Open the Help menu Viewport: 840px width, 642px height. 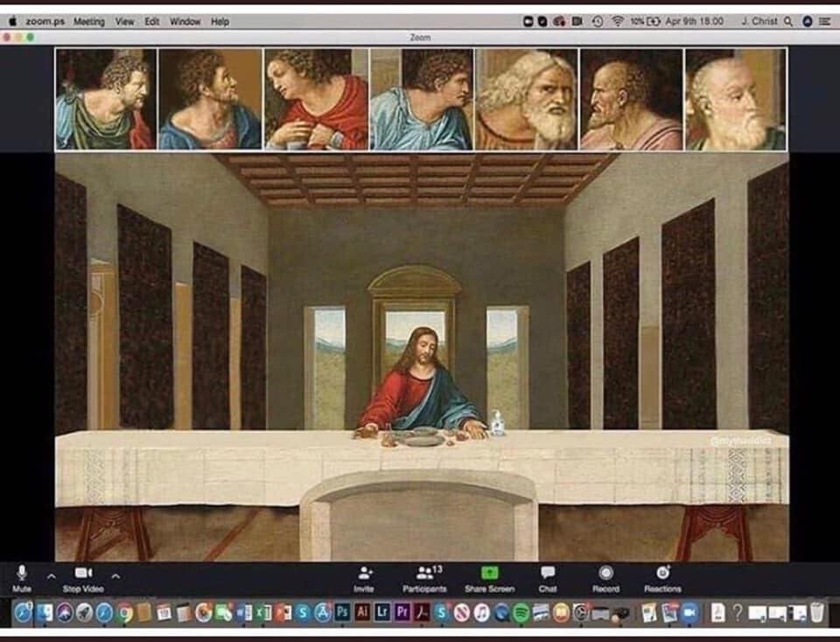[220, 21]
